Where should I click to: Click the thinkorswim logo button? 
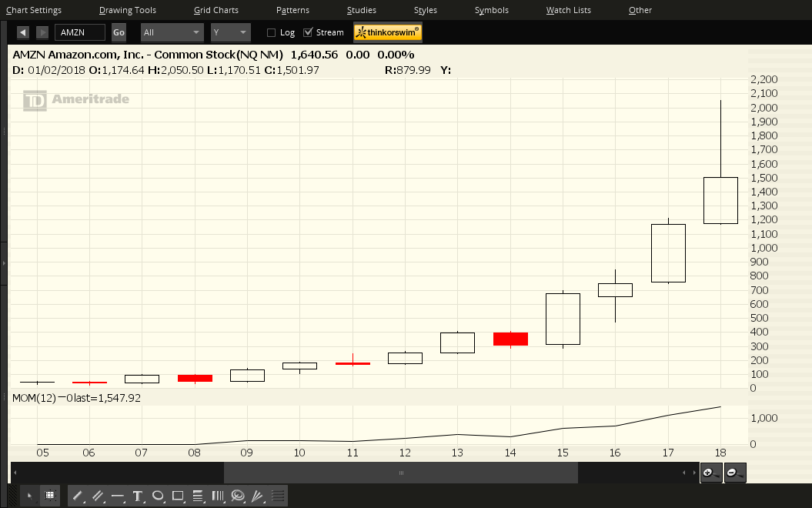(388, 32)
